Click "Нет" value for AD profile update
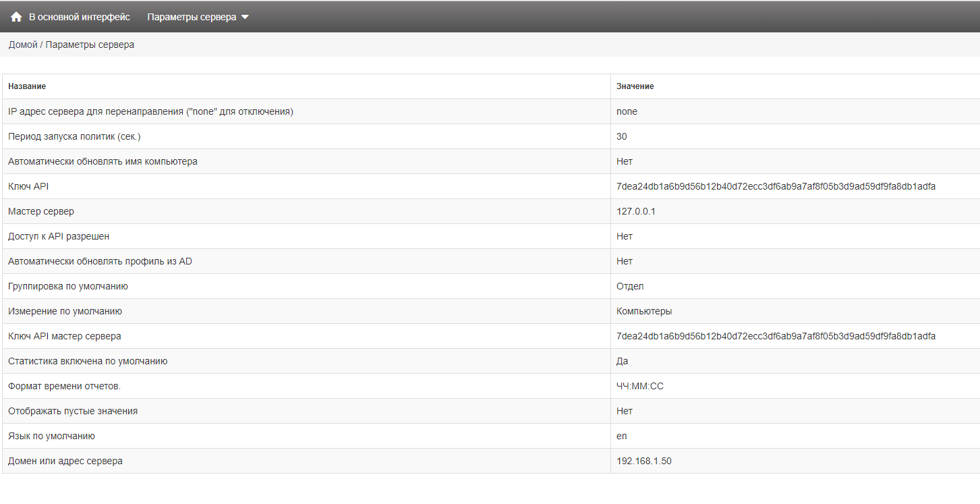Image resolution: width=980 pixels, height=504 pixels. 625,261
